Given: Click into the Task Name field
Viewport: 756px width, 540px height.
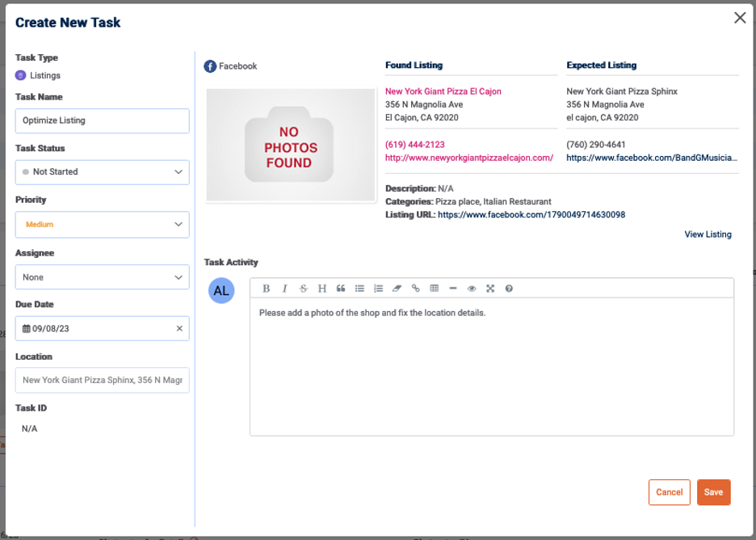Looking at the screenshot, I should [x=102, y=121].
